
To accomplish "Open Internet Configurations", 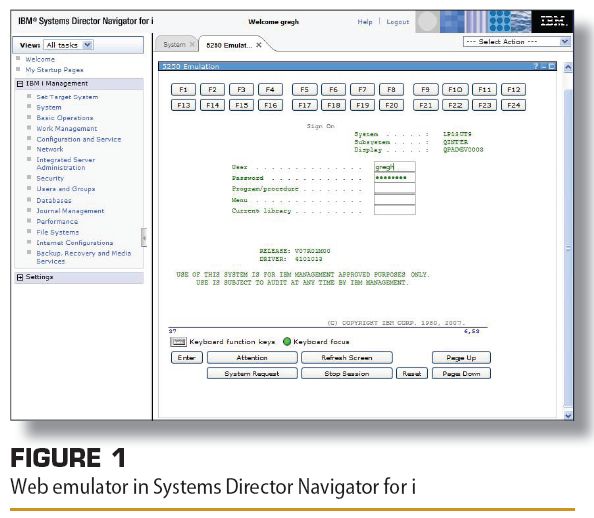I will 75,243.
